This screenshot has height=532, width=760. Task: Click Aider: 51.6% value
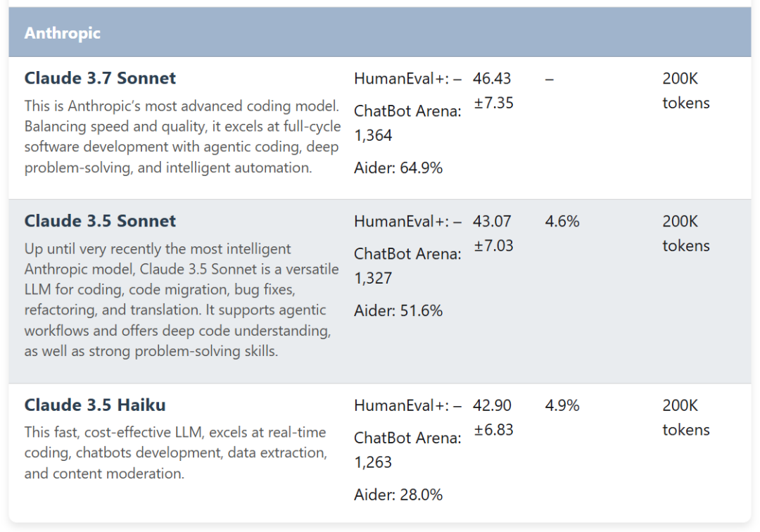pyautogui.click(x=398, y=310)
